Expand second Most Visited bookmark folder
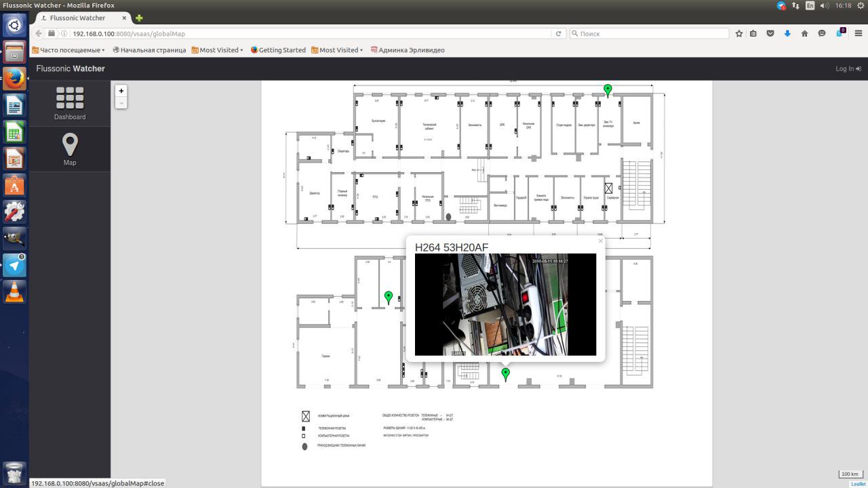 coord(337,49)
